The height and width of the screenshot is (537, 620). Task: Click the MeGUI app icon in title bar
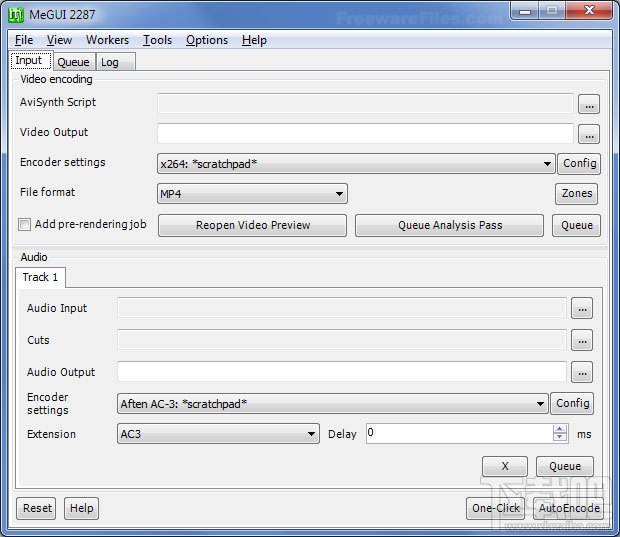click(x=16, y=15)
